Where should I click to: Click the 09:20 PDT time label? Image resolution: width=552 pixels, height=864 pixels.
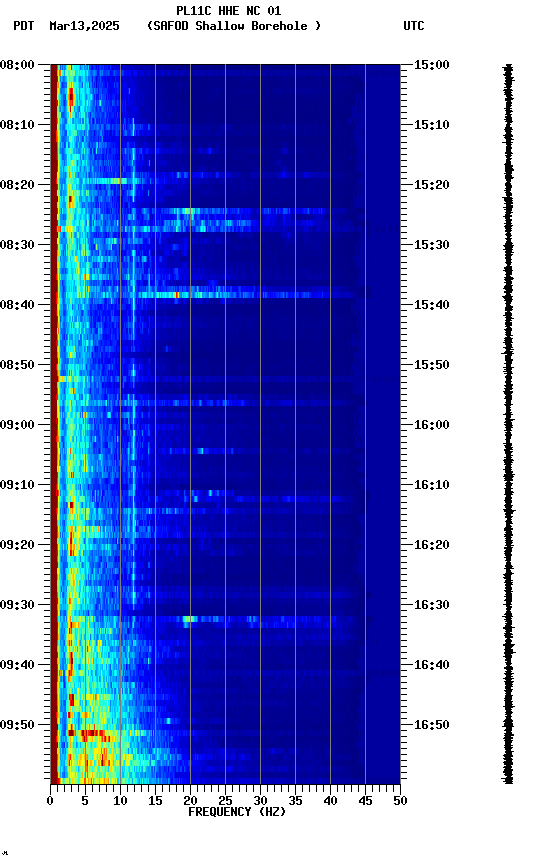(x=17, y=545)
